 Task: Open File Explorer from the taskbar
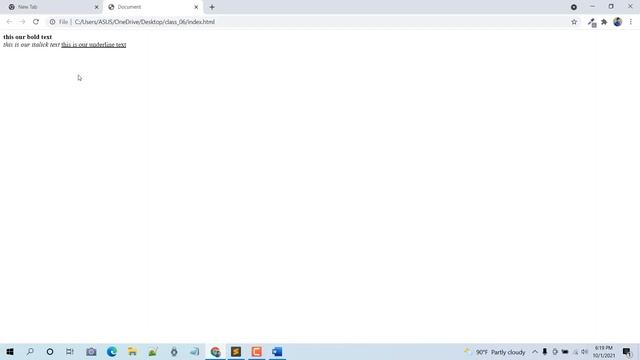pyautogui.click(x=132, y=351)
